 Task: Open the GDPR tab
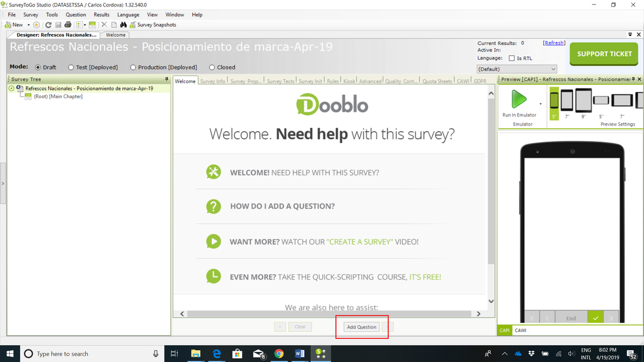(x=479, y=81)
